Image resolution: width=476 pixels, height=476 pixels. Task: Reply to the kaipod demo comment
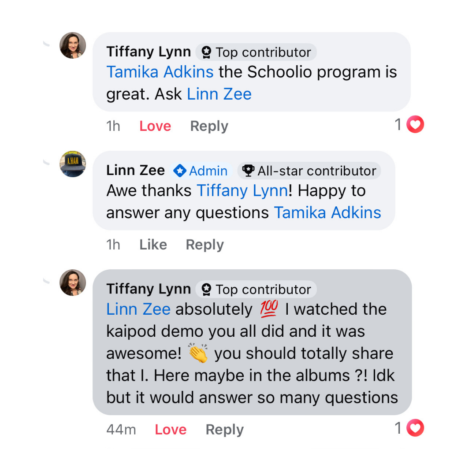pyautogui.click(x=224, y=429)
